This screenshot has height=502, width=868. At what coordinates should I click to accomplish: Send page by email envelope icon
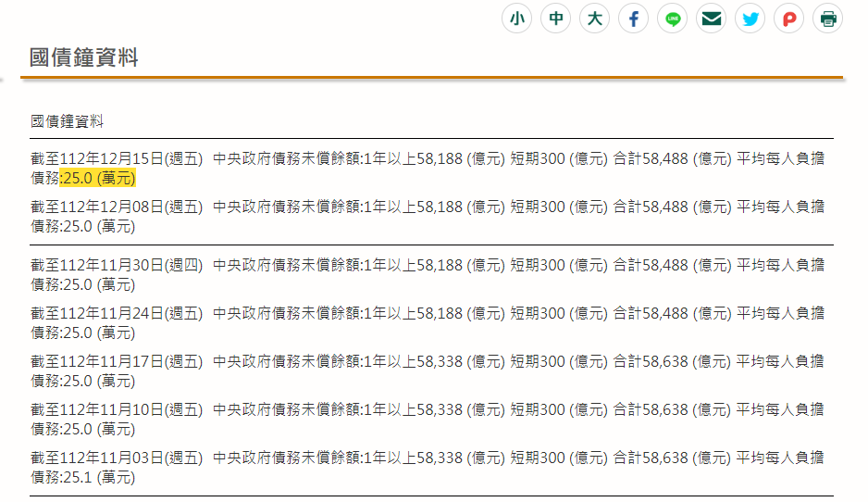[712, 19]
